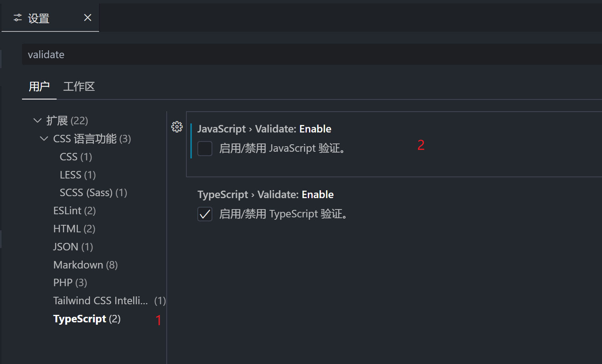
Task: Open ESLint (2) settings category
Action: tap(75, 211)
